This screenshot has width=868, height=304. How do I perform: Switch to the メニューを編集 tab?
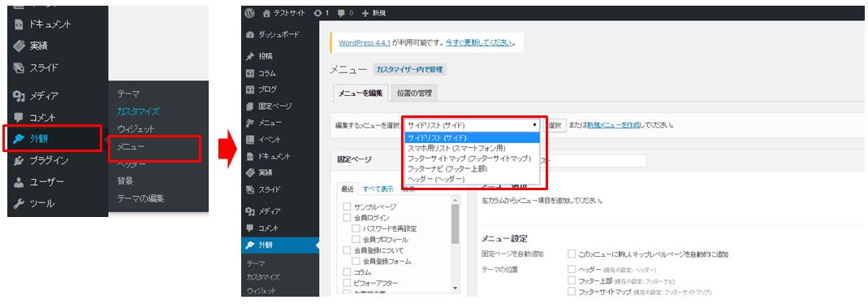[x=360, y=93]
